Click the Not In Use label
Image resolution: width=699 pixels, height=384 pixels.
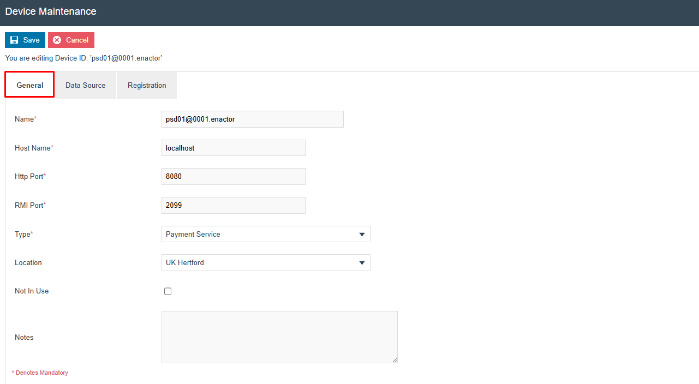pos(32,291)
